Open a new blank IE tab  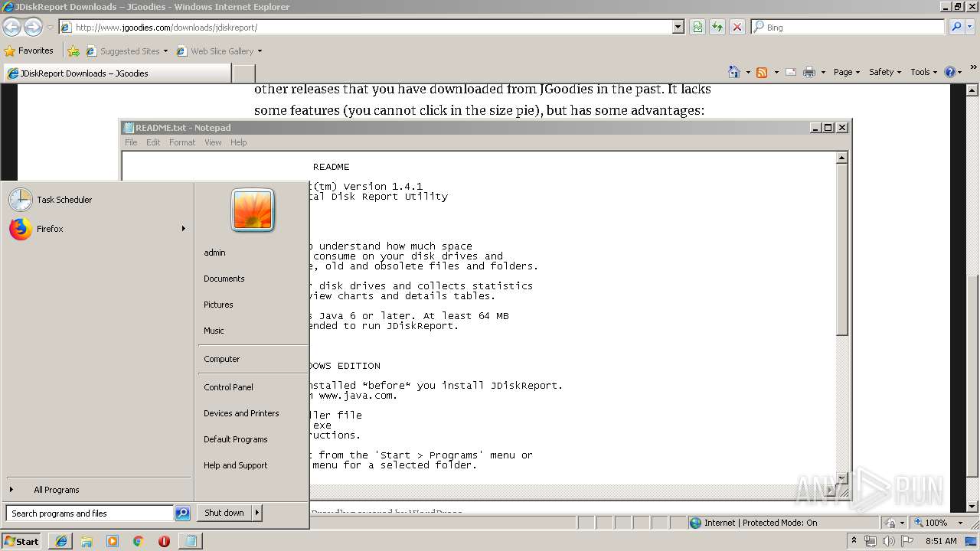(x=243, y=73)
